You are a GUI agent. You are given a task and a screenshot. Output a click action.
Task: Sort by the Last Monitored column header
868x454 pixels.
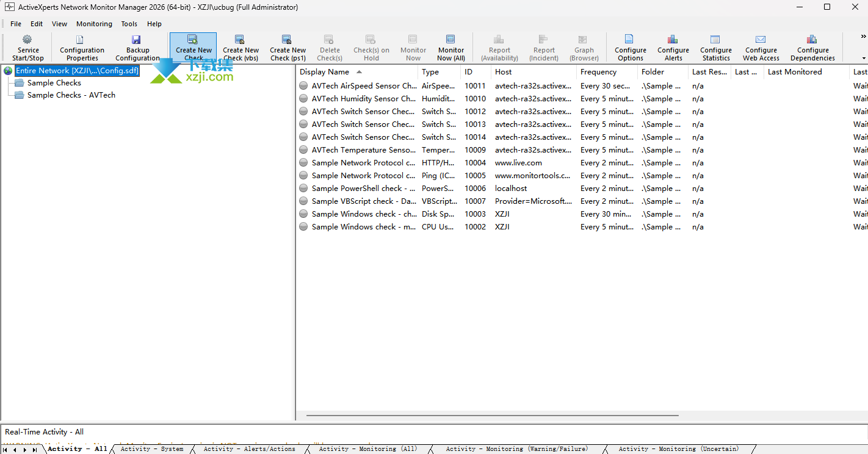(x=806, y=72)
